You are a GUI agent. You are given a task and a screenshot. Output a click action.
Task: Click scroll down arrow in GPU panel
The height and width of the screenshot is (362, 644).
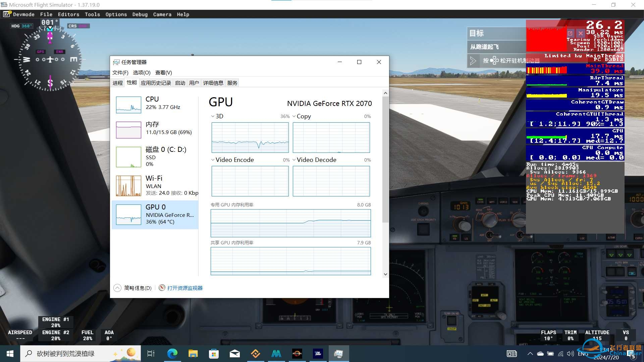pos(385,274)
